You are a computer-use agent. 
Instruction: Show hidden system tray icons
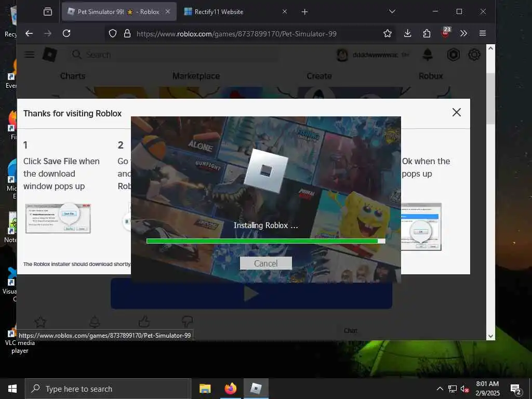coord(440,389)
